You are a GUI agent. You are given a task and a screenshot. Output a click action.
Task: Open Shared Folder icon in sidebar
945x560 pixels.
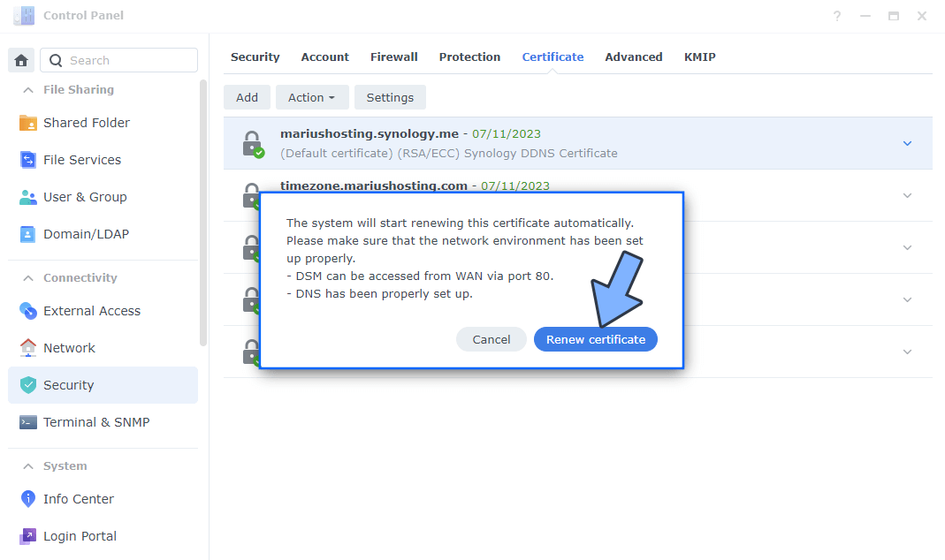click(x=27, y=123)
